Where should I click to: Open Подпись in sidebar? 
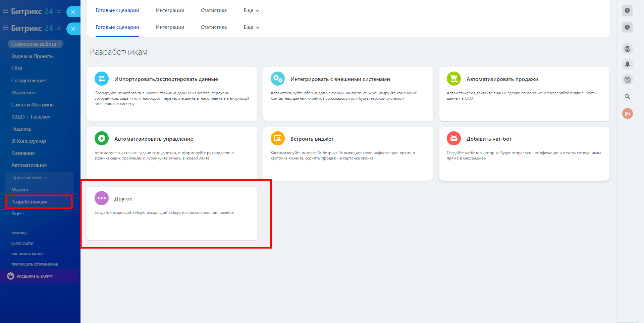(x=21, y=129)
